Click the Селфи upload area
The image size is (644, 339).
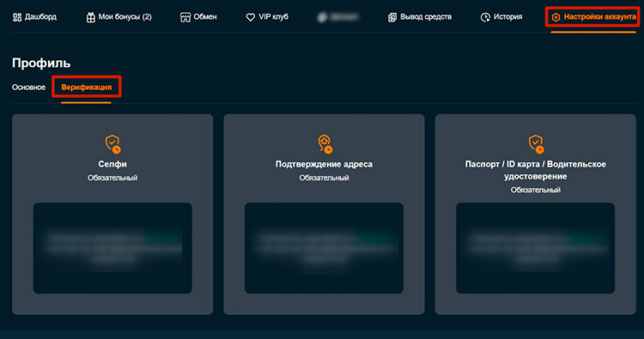coord(112,248)
